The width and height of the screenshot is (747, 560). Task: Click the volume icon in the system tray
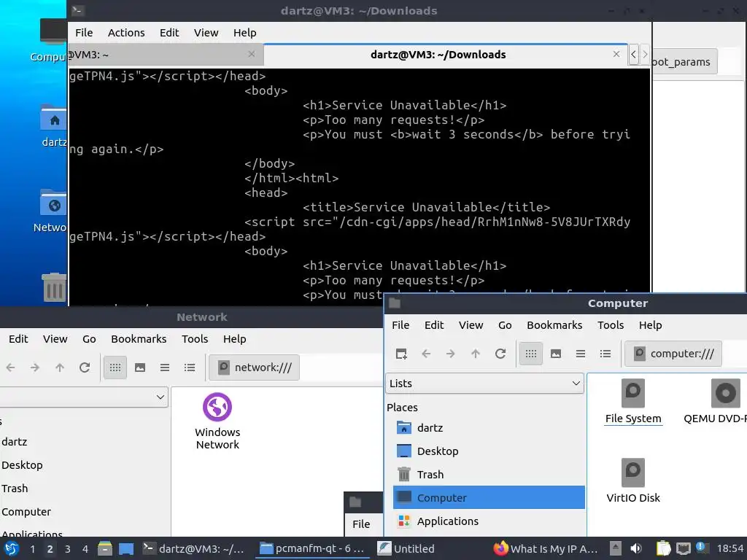pyautogui.click(x=635, y=548)
